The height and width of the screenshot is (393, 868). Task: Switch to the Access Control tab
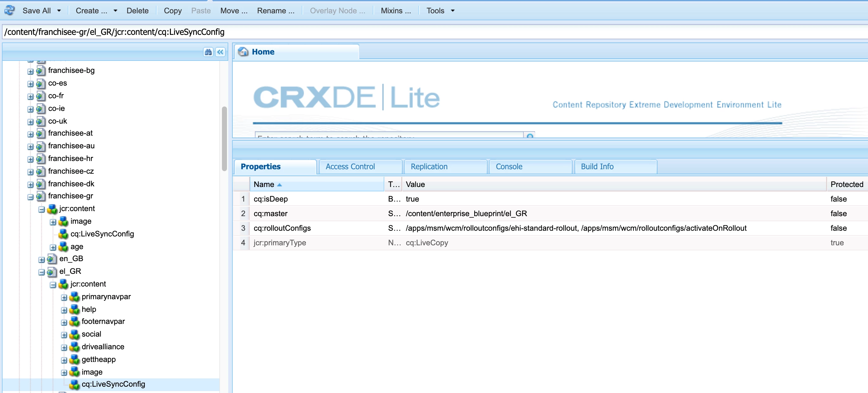pyautogui.click(x=350, y=166)
